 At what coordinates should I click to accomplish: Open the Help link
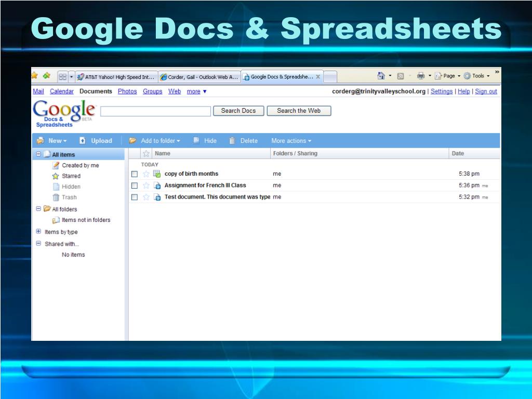click(x=464, y=91)
